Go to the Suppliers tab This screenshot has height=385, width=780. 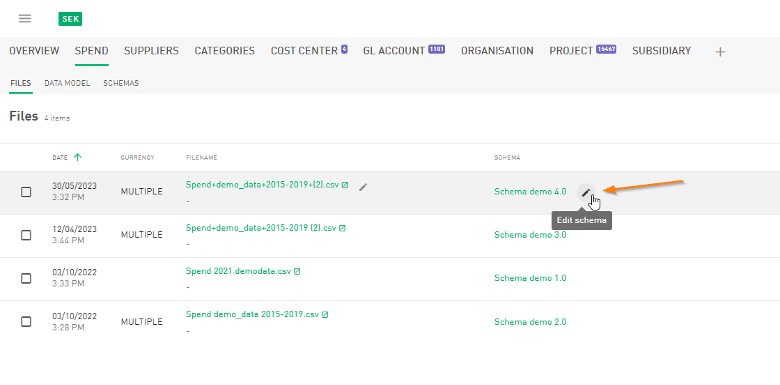click(151, 51)
